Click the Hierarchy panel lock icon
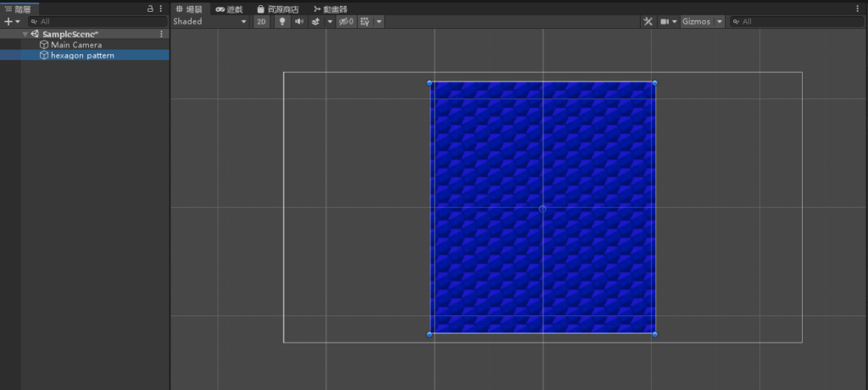Viewport: 868px width, 390px height. (x=151, y=8)
